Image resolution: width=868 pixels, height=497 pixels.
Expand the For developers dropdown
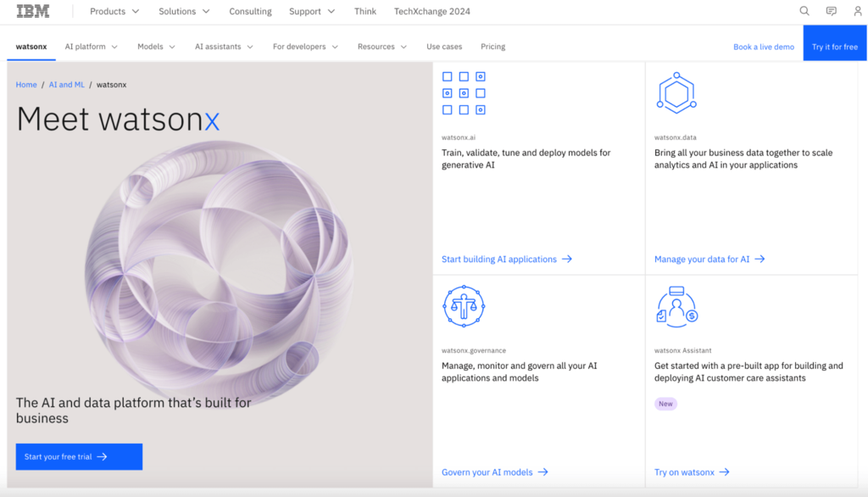(x=304, y=47)
